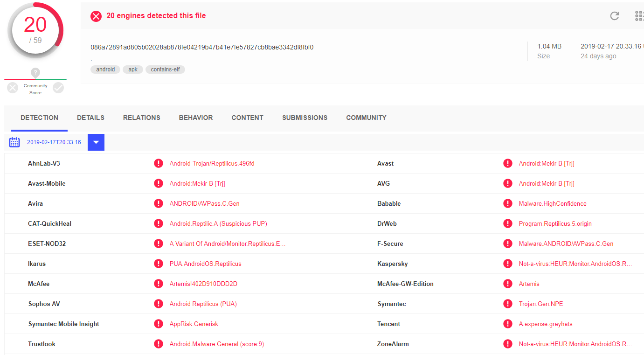The width and height of the screenshot is (644, 355).
Task: Click the apk tag
Action: (133, 70)
